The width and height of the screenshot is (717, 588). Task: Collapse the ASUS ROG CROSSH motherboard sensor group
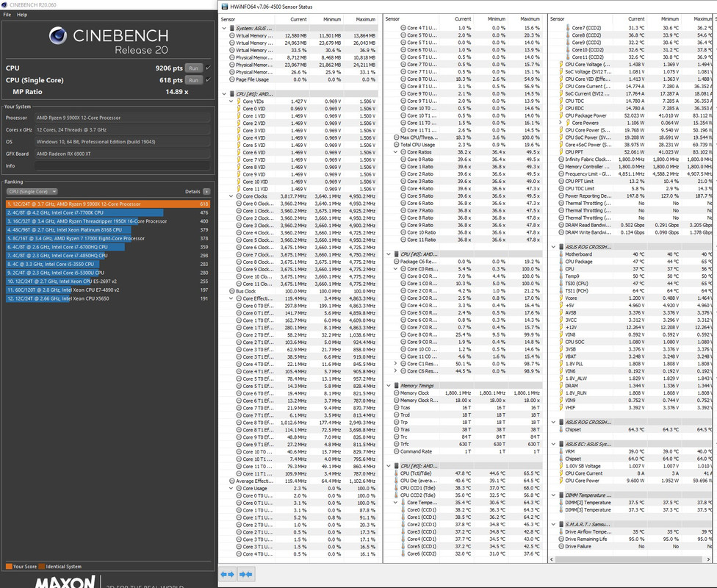pos(553,247)
